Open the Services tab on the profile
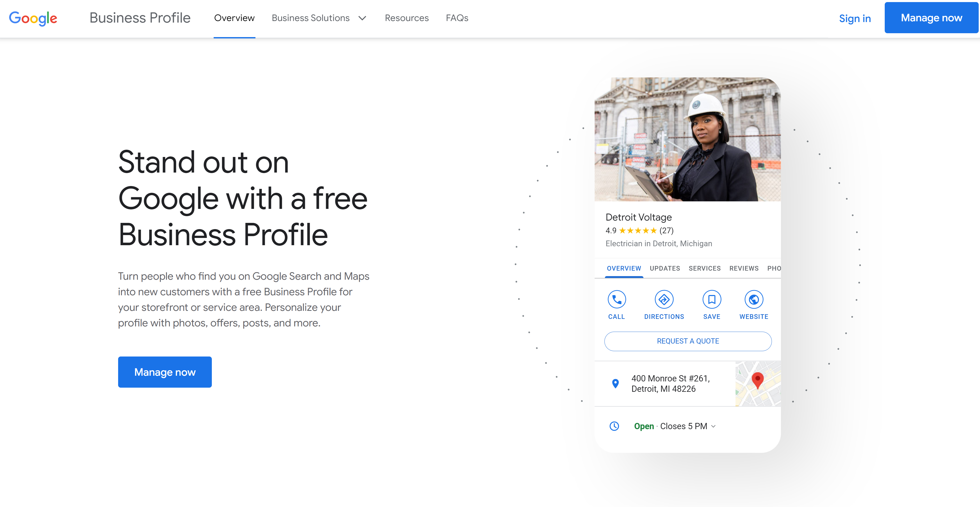The image size is (980, 507). [705, 268]
